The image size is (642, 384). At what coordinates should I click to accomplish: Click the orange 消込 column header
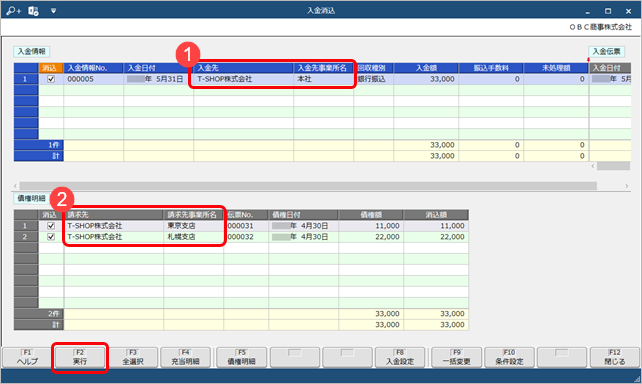click(51, 68)
